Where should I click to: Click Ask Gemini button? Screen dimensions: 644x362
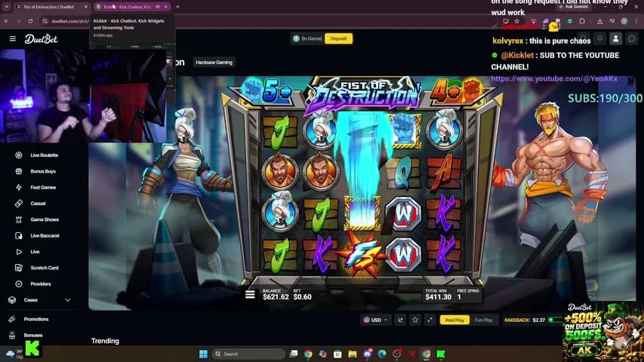point(573,7)
